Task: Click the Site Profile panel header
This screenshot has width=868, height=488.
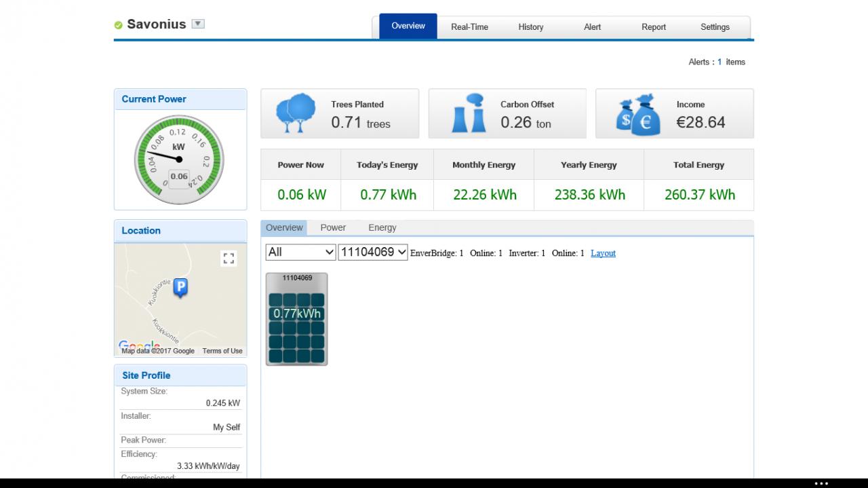Action: click(x=180, y=375)
